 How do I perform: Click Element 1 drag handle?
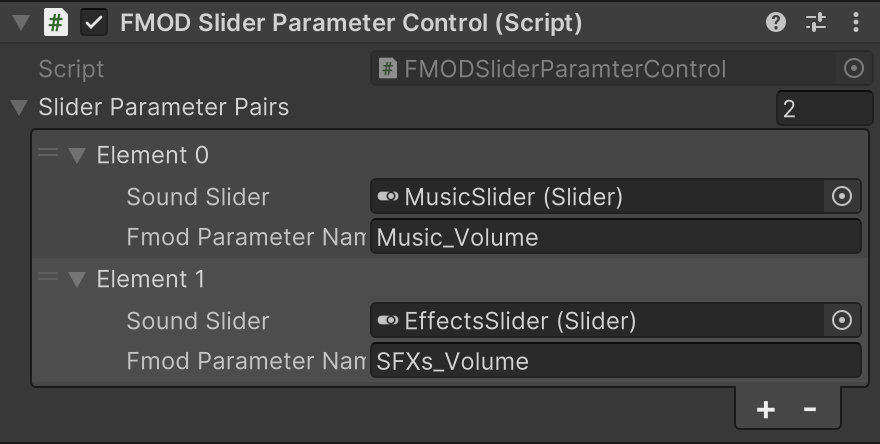pyautogui.click(x=47, y=278)
